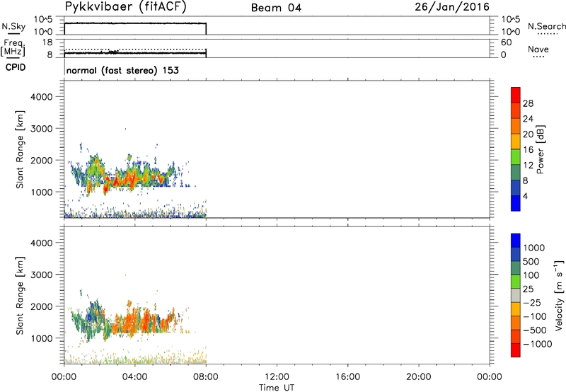Click the 20:00 time tick label
The width and height of the screenshot is (566, 392).
(418, 377)
